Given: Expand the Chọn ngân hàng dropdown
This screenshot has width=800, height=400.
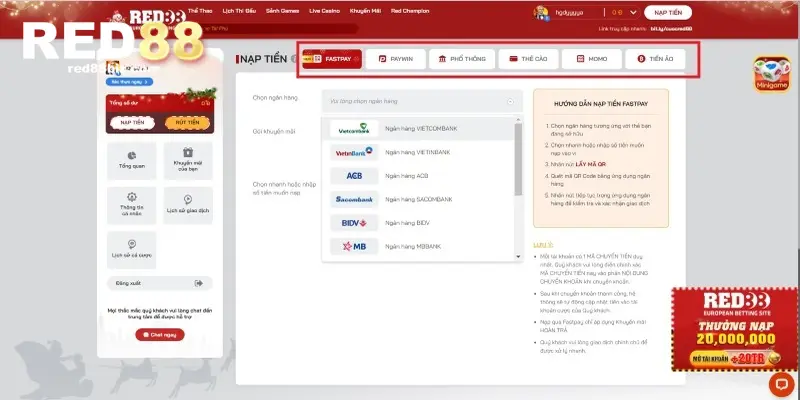Looking at the screenshot, I should tap(422, 101).
